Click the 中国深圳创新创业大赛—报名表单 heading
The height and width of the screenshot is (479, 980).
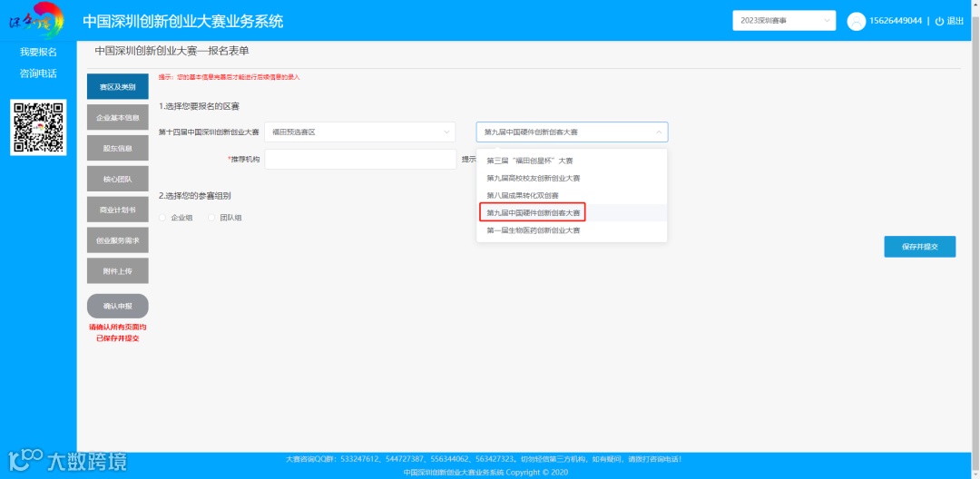tap(171, 51)
